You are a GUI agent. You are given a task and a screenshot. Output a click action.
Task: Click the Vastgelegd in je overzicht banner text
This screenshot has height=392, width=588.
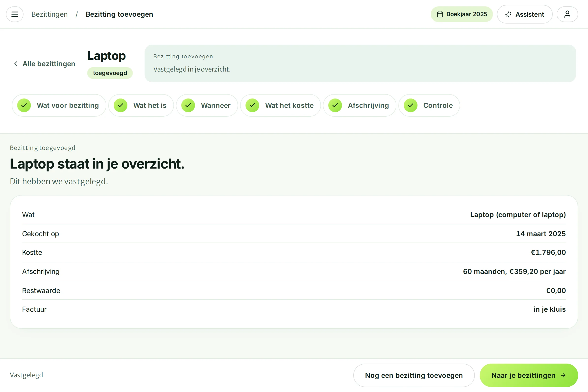click(192, 69)
